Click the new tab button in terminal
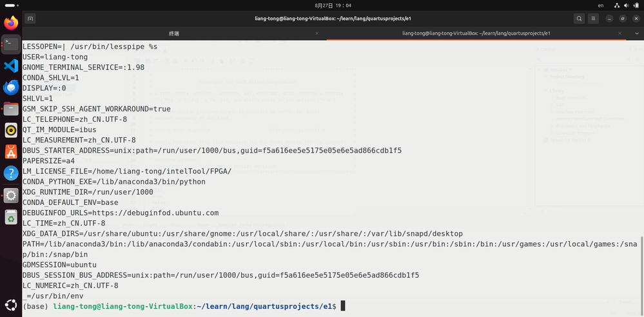 pyautogui.click(x=30, y=19)
